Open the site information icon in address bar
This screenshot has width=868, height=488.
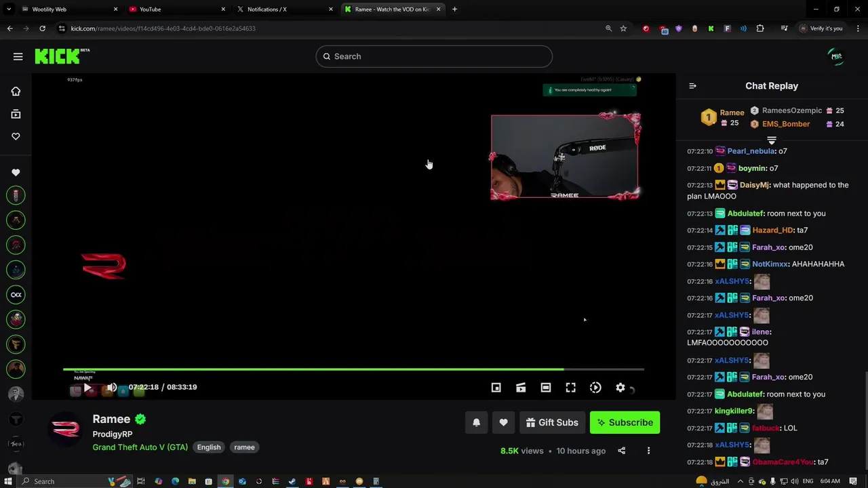point(62,28)
